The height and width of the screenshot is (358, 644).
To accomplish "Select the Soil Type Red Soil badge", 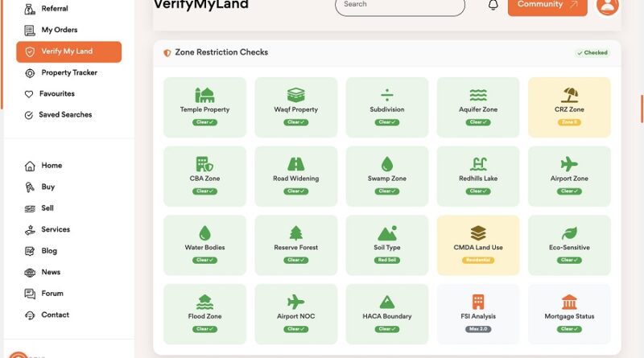I will [x=387, y=261].
